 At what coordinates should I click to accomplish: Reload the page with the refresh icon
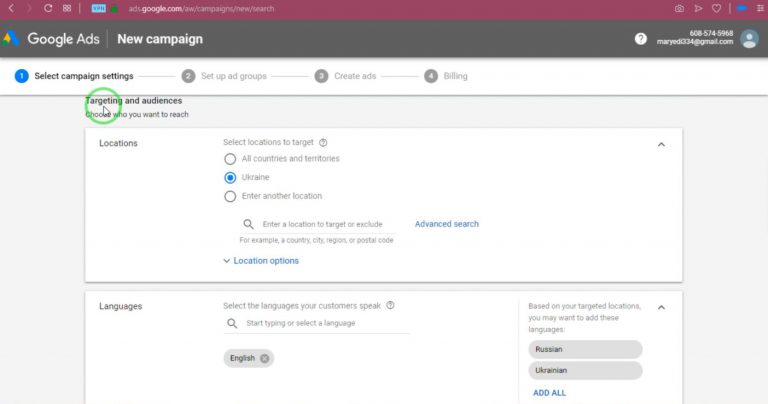48,8
